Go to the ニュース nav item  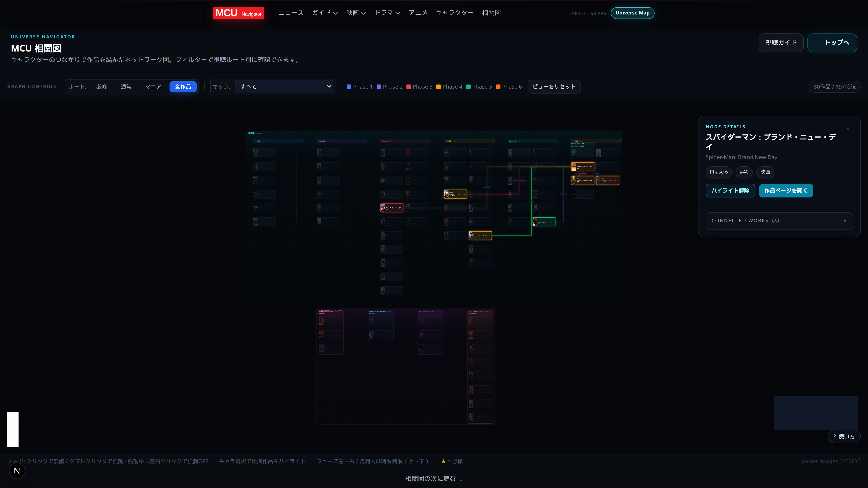point(291,13)
